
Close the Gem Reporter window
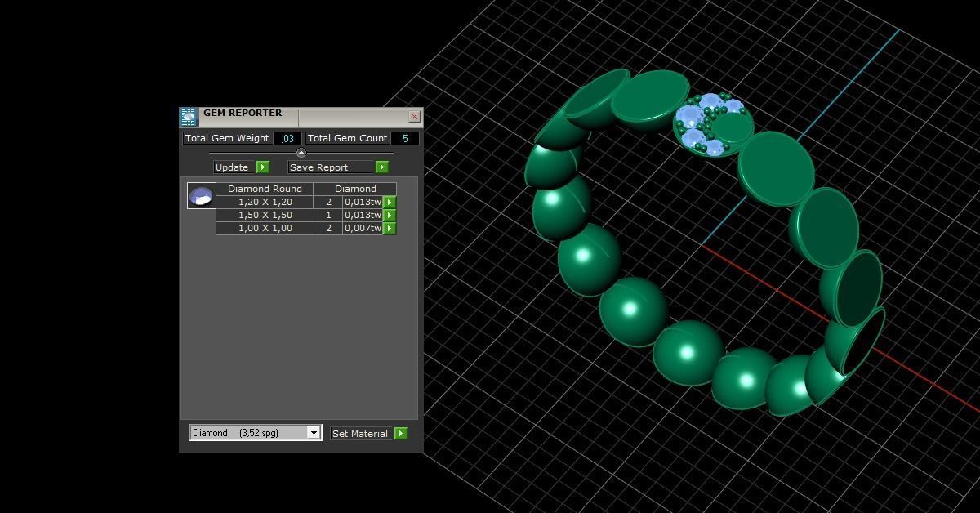click(x=414, y=116)
